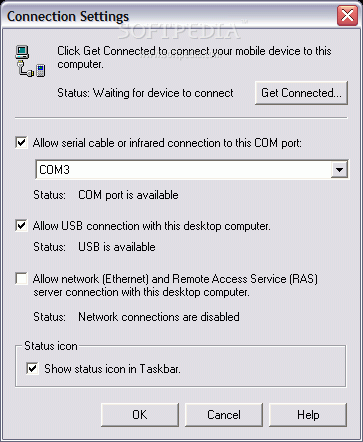Click the computer-to-device connection icon

[30, 61]
